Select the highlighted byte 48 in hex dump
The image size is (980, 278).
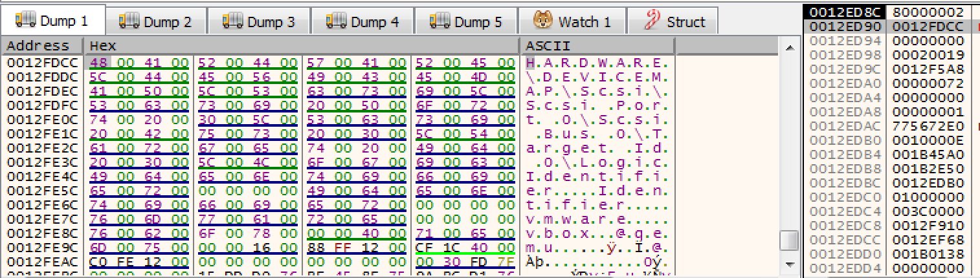(98, 63)
